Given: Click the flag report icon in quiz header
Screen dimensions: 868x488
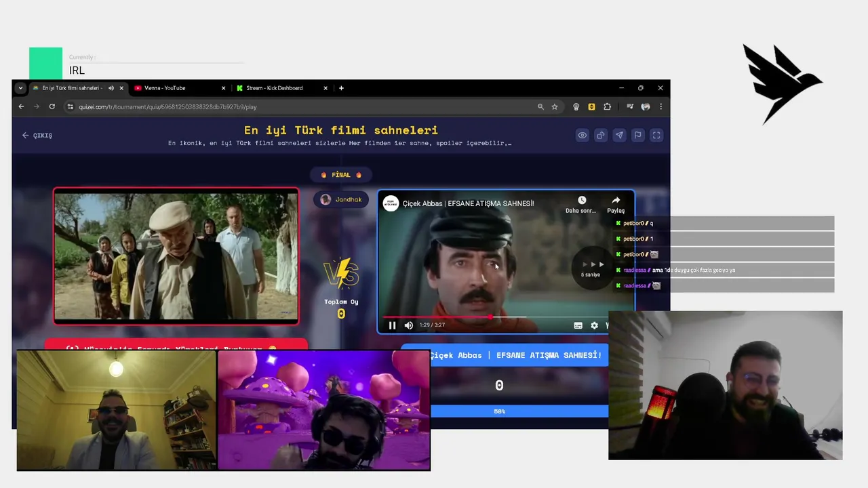Looking at the screenshot, I should [637, 136].
